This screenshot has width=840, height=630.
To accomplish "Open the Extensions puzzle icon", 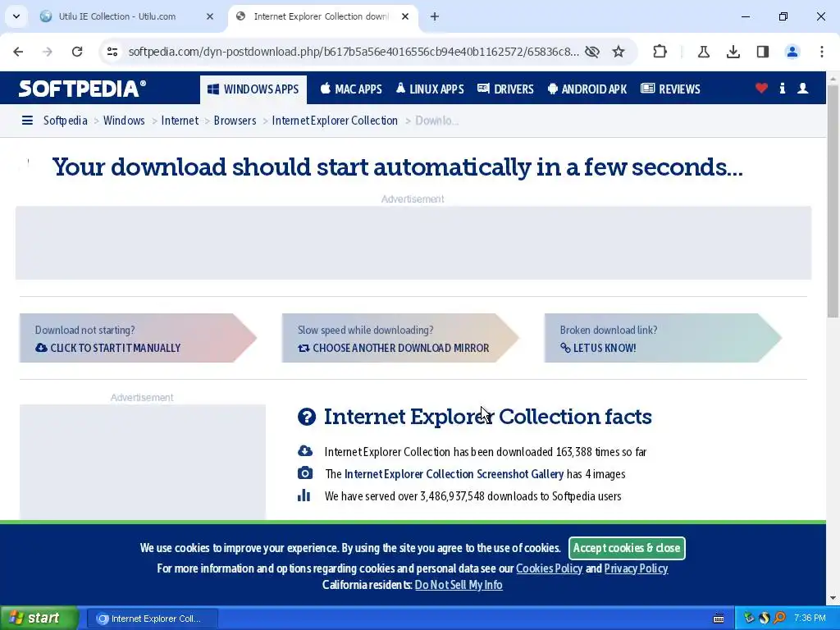I will (660, 52).
